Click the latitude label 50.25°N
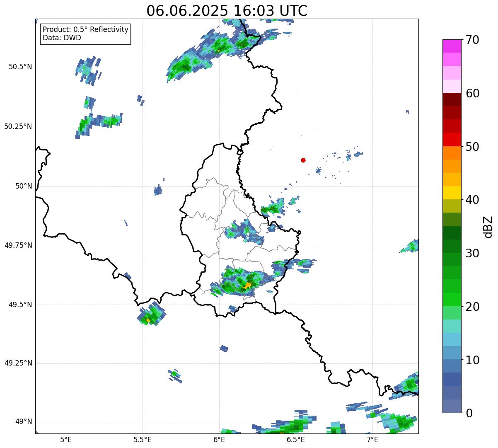498x448 pixels. coord(18,126)
